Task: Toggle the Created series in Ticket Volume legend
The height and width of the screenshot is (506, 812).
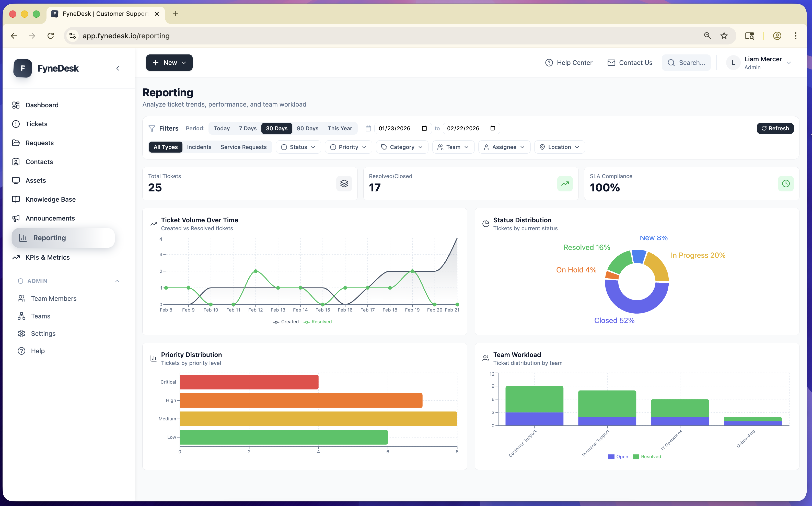Action: pyautogui.click(x=286, y=321)
